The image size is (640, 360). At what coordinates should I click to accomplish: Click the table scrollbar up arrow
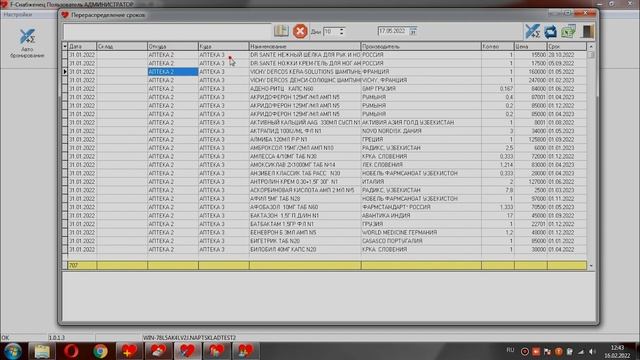591,46
